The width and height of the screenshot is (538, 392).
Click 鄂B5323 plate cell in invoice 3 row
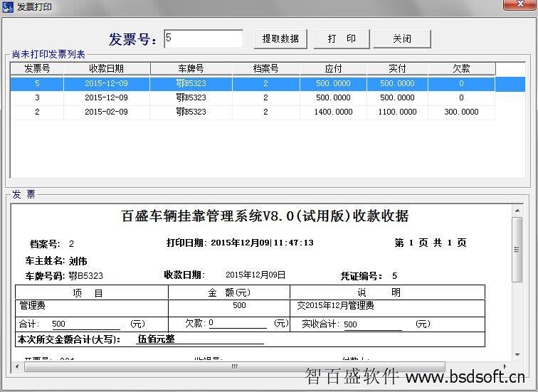(x=191, y=97)
